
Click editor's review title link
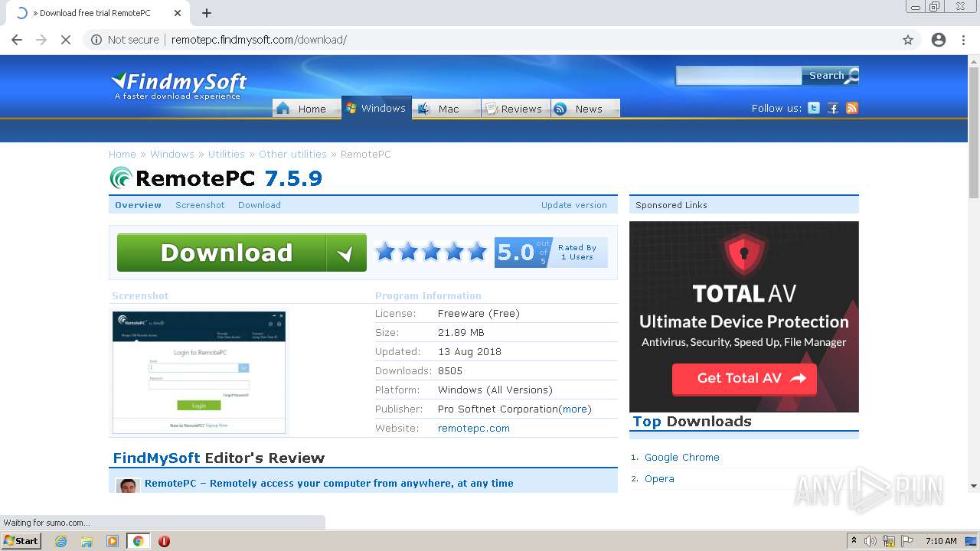click(329, 483)
